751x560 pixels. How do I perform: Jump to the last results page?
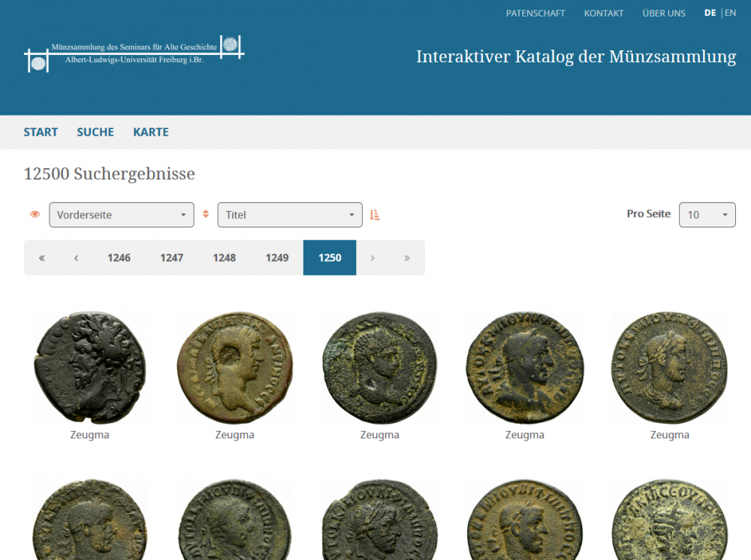[x=406, y=258]
